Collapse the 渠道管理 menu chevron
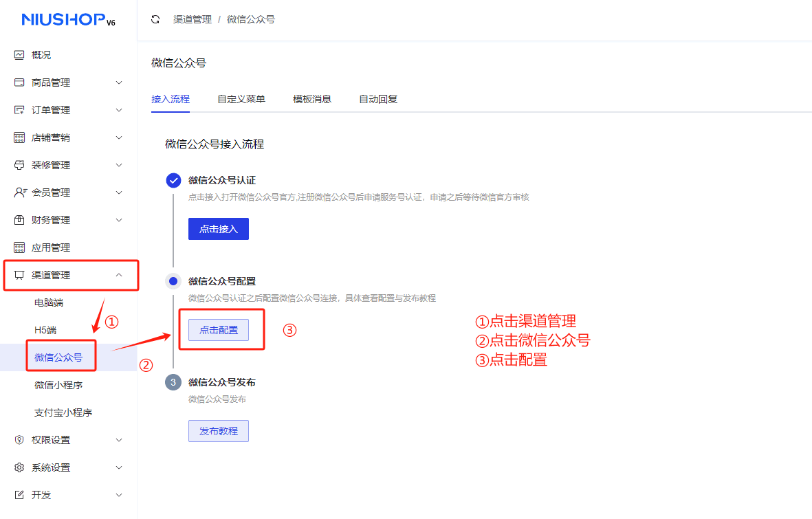Screen dimensions: 812x519 click(x=119, y=275)
